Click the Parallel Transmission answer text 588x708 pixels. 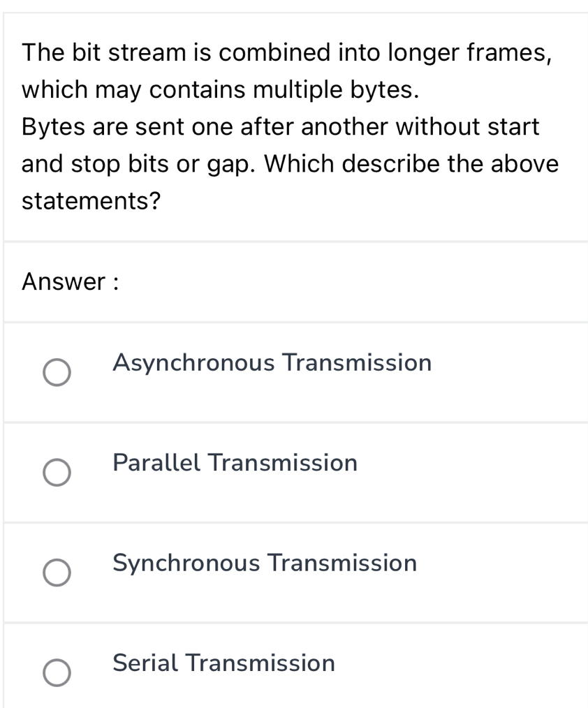click(235, 463)
